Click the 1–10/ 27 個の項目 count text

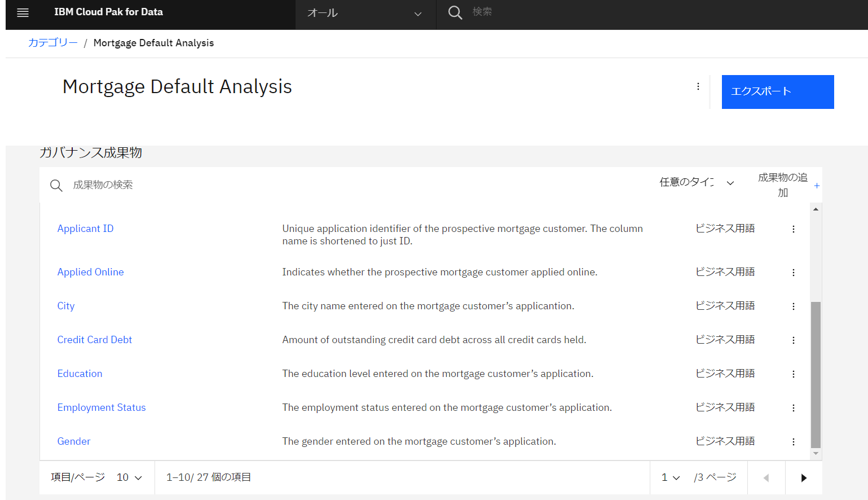[x=209, y=477]
